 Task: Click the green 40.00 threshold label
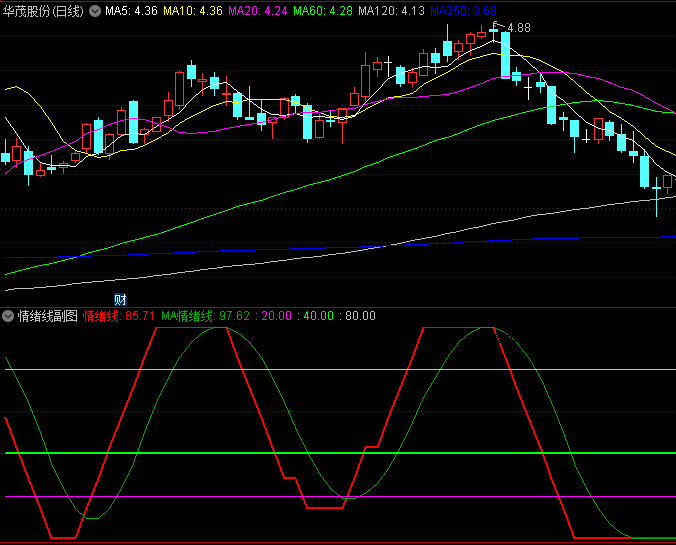tap(318, 316)
